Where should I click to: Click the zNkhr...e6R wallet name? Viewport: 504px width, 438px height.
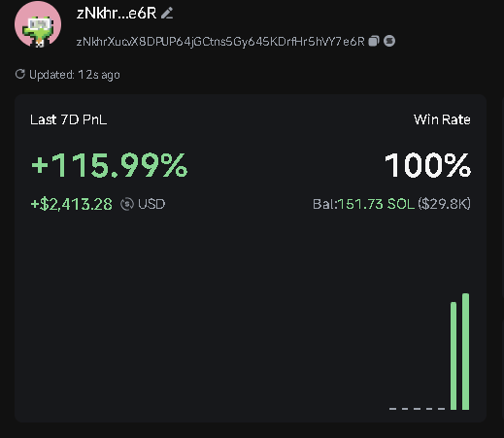point(117,14)
